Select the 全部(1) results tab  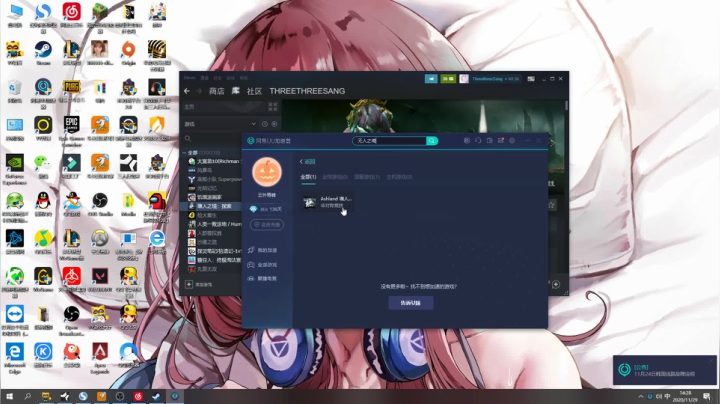point(308,177)
